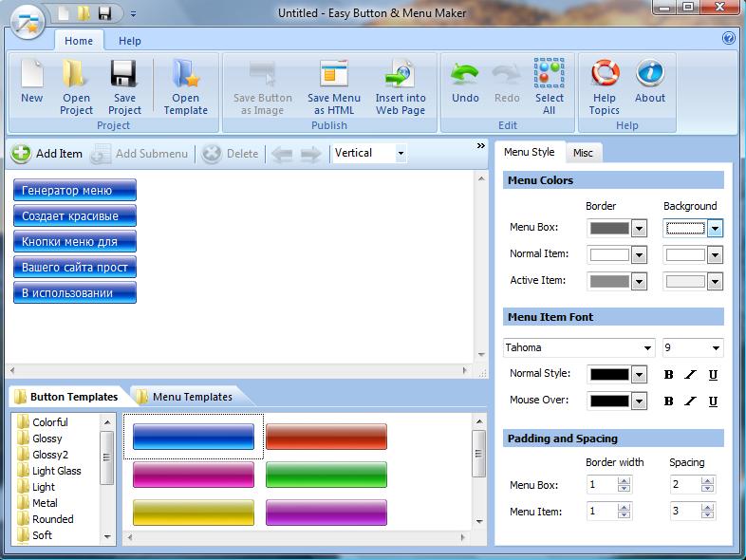Click Add Submenu button
This screenshot has height=560, width=746.
pyautogui.click(x=140, y=154)
